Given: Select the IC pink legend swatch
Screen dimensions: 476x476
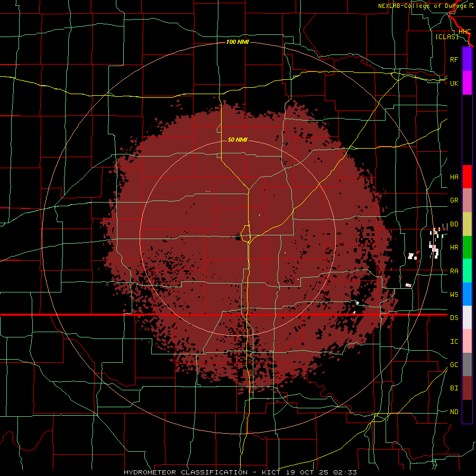Looking at the screenshot, I should pos(467,341).
